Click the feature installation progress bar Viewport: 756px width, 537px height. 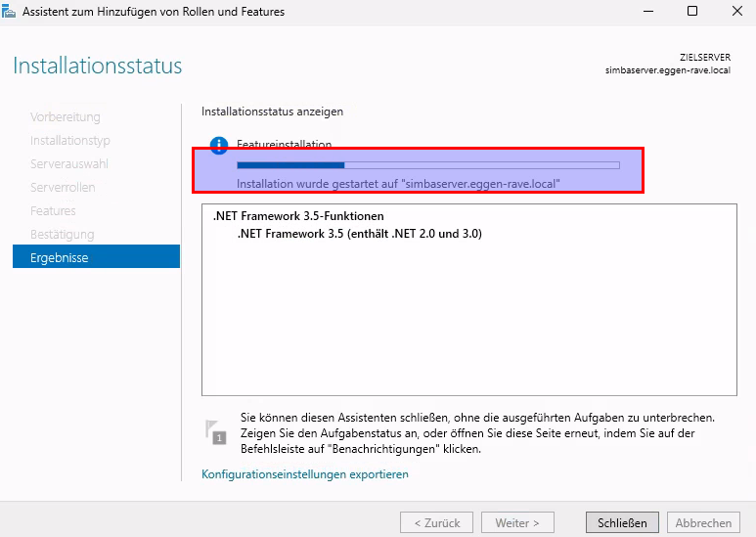pyautogui.click(x=428, y=165)
